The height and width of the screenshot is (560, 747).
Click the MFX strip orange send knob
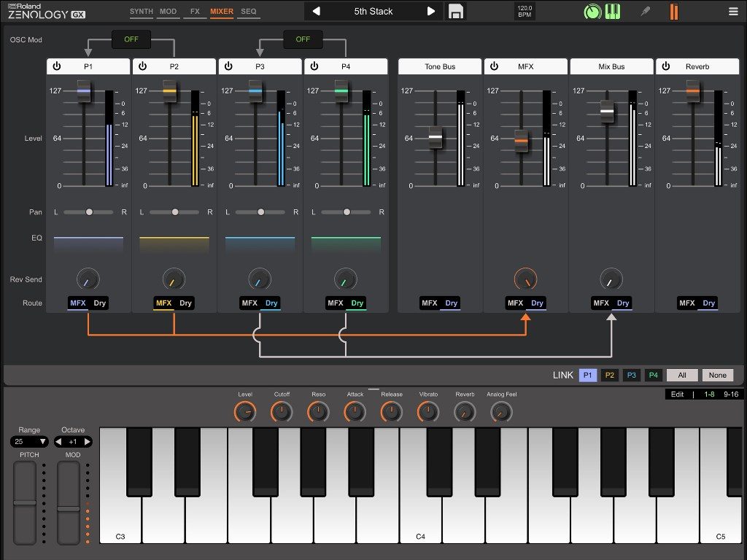pyautogui.click(x=525, y=279)
